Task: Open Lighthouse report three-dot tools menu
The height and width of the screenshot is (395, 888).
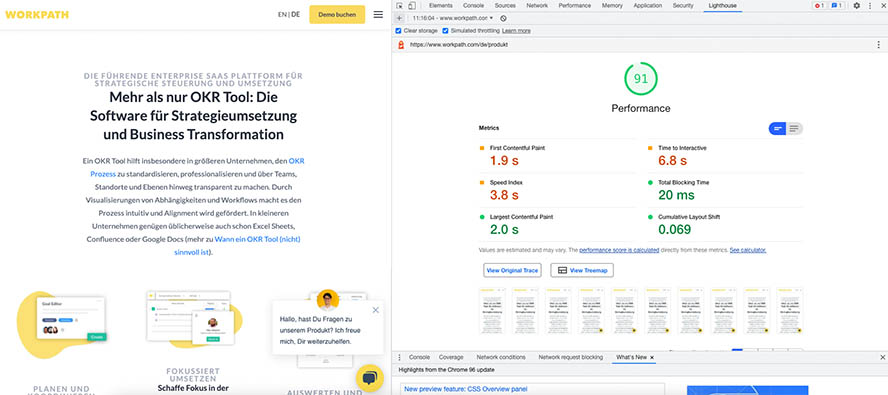Action: click(878, 44)
